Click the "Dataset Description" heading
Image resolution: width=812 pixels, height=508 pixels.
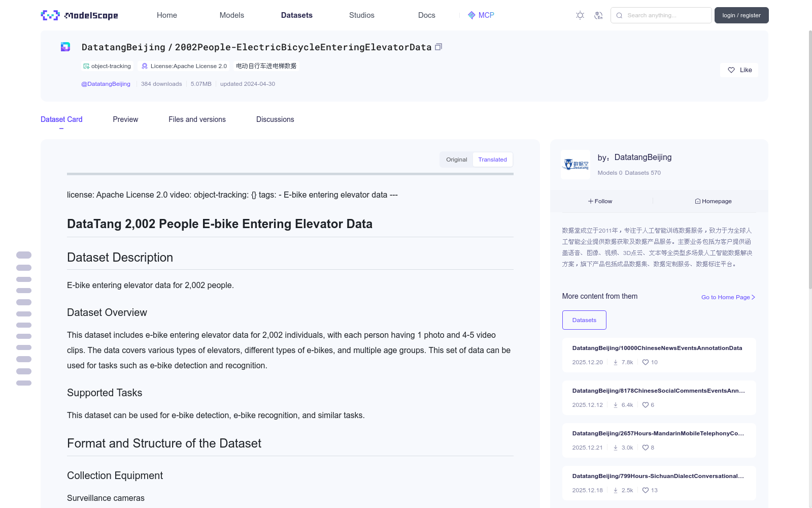[x=120, y=258]
